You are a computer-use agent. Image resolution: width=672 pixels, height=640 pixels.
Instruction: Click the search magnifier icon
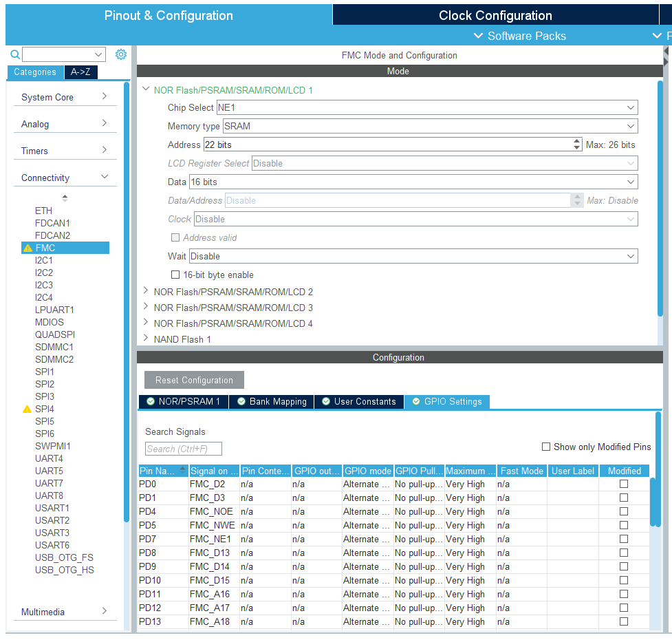pos(14,54)
